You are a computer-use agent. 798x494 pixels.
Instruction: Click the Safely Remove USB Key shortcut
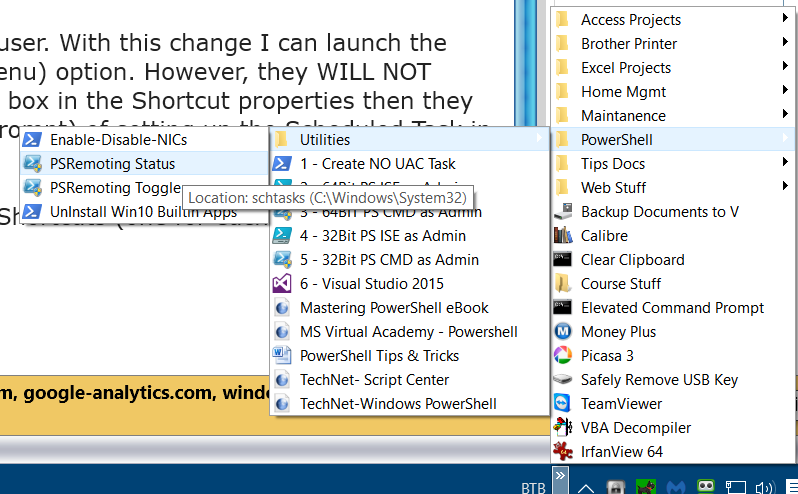click(x=659, y=380)
